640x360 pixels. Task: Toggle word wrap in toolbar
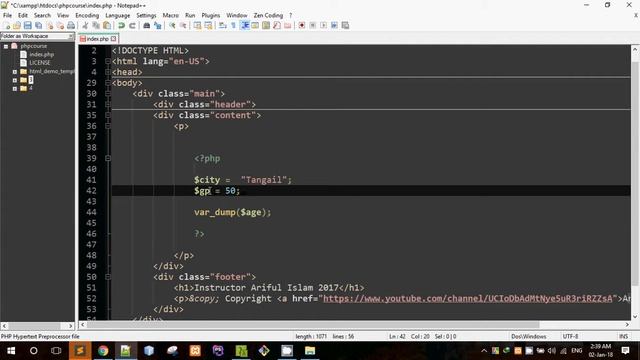pyautogui.click(x=222, y=25)
